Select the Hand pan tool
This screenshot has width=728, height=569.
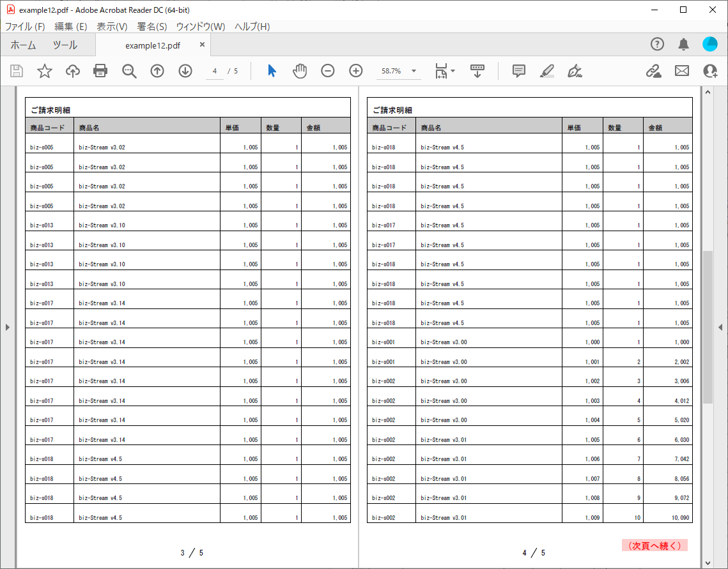pos(300,71)
